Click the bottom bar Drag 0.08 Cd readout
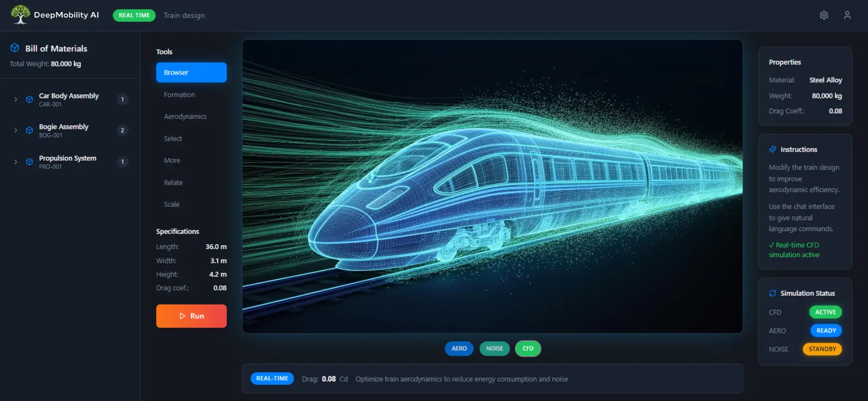 pos(325,379)
